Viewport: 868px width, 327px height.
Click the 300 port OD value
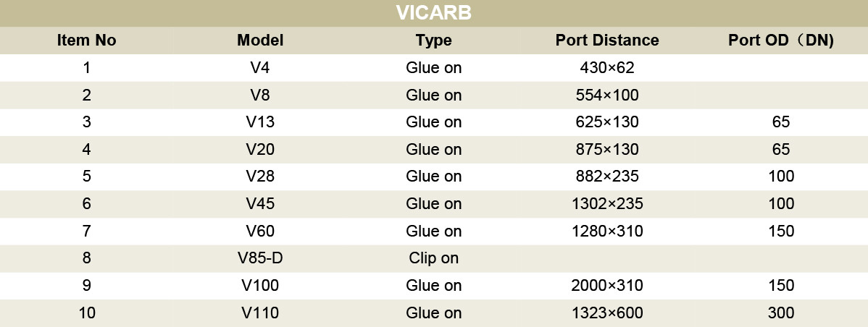coord(781,313)
